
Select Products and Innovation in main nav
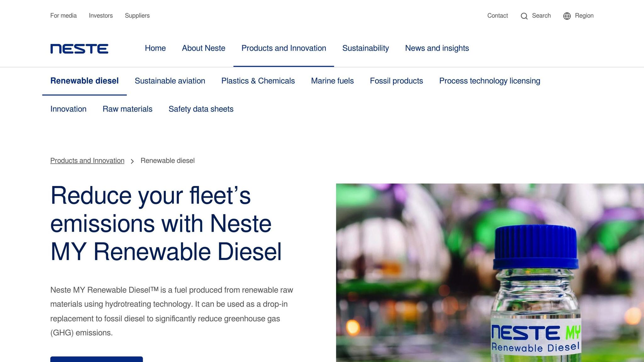(x=284, y=48)
